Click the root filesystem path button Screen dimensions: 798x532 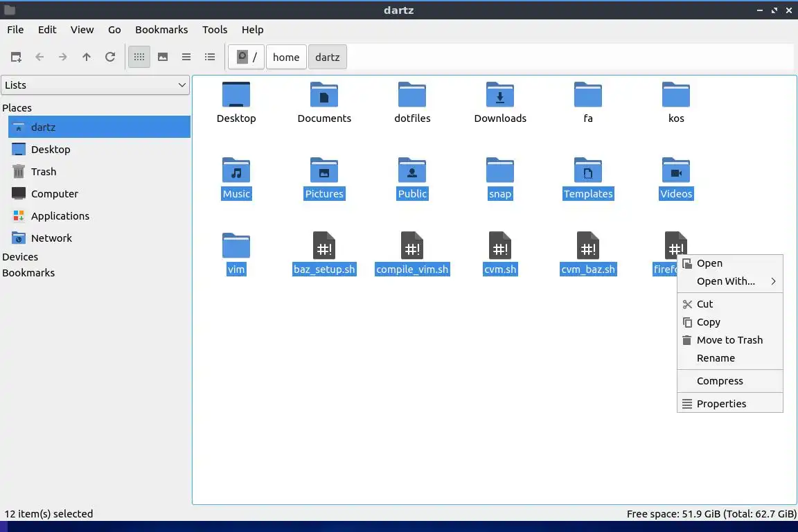(x=247, y=57)
